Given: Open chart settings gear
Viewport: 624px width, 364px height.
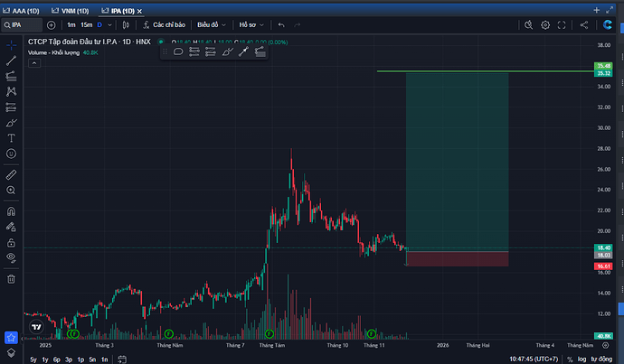Looking at the screenshot, I should [545, 25].
